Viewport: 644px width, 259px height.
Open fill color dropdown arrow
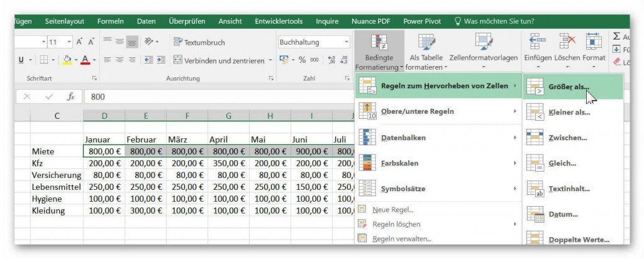75,60
